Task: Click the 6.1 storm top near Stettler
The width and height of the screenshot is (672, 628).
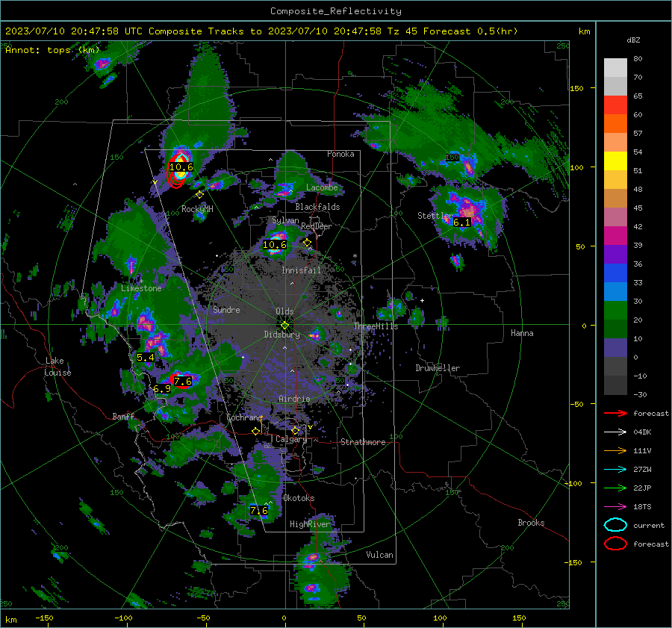Action: (x=461, y=222)
